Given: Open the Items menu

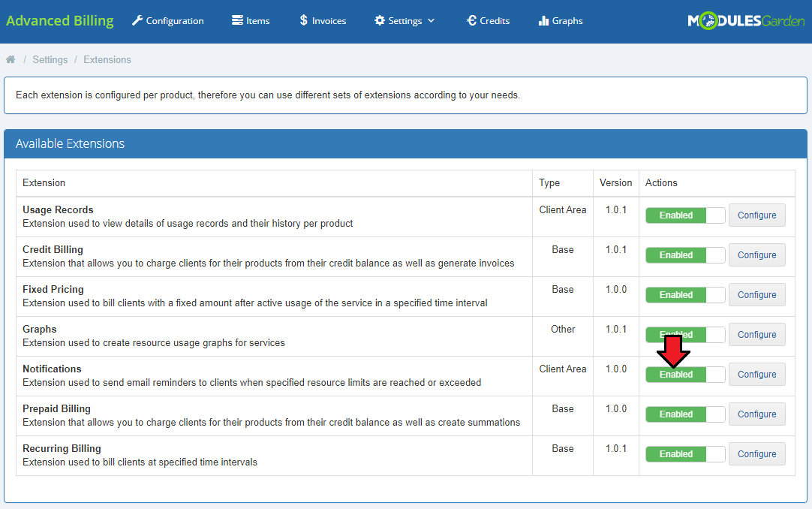Looking at the screenshot, I should click(x=251, y=21).
